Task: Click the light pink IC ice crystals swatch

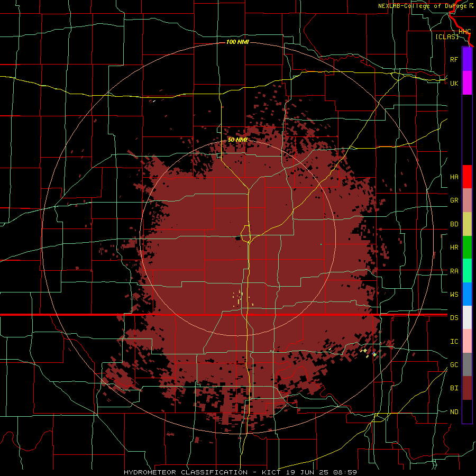Action: pyautogui.click(x=467, y=341)
